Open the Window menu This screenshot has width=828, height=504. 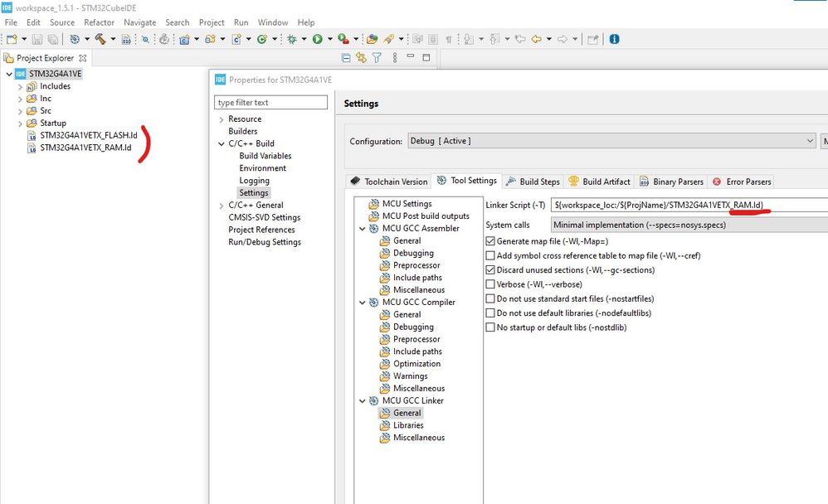273,22
